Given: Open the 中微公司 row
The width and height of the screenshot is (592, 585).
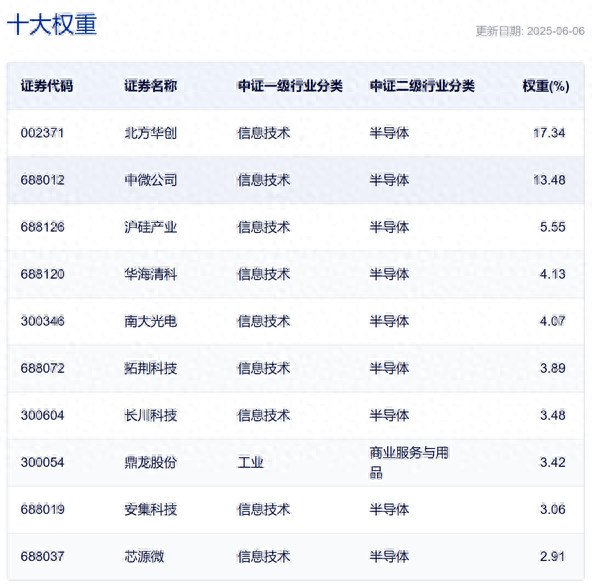Looking at the screenshot, I should [296, 180].
